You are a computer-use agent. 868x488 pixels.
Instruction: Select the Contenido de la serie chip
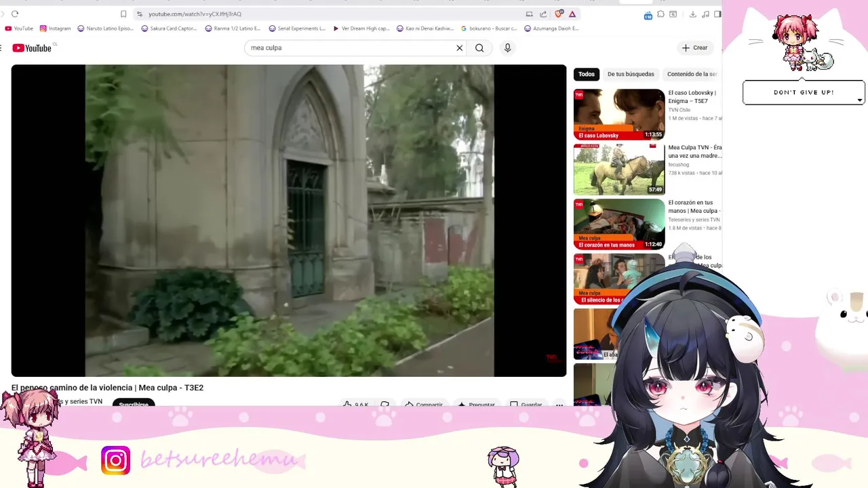[692, 75]
